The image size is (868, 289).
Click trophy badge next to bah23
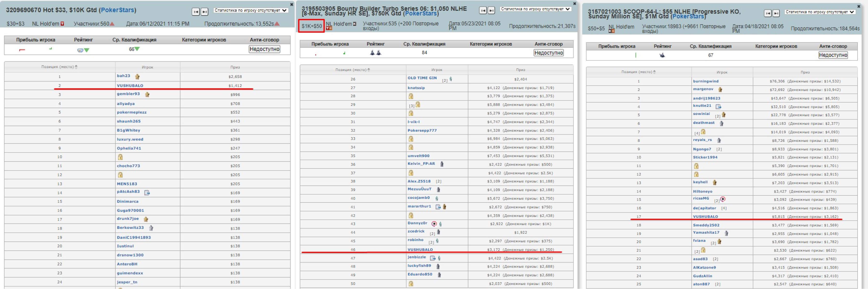pos(137,77)
